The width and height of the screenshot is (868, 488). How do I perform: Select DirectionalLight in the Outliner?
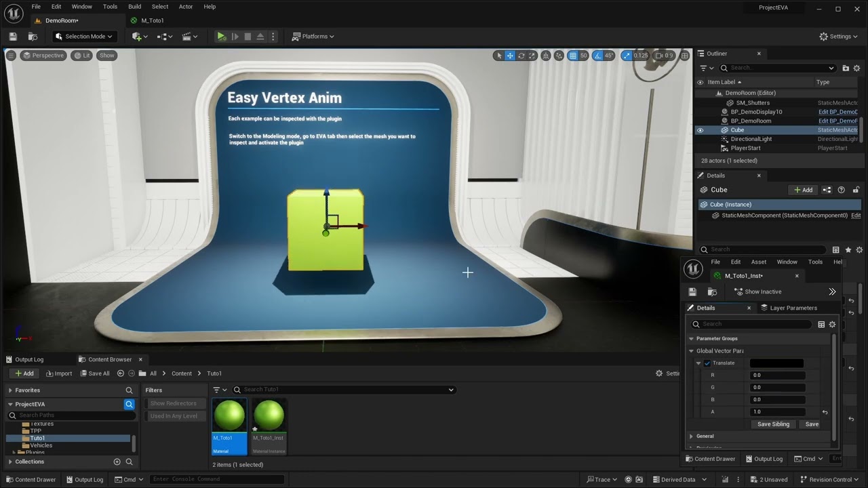click(751, 139)
